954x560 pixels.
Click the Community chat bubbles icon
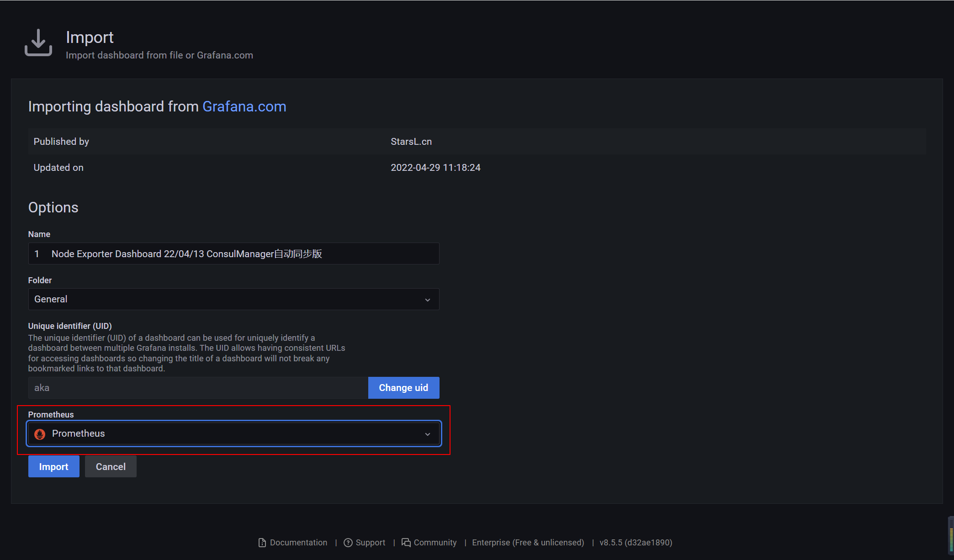tap(406, 543)
